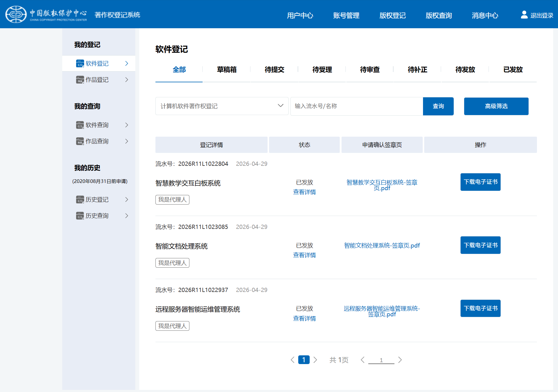Click 我是代理人 tag under 智能文档处理系统
The image size is (558, 392).
pos(172,263)
